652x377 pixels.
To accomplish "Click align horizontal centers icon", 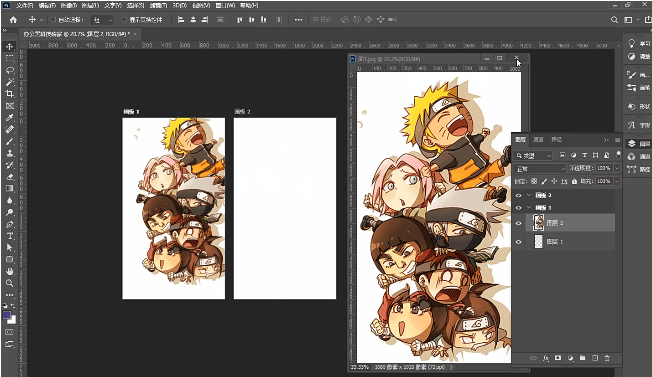I will point(193,20).
